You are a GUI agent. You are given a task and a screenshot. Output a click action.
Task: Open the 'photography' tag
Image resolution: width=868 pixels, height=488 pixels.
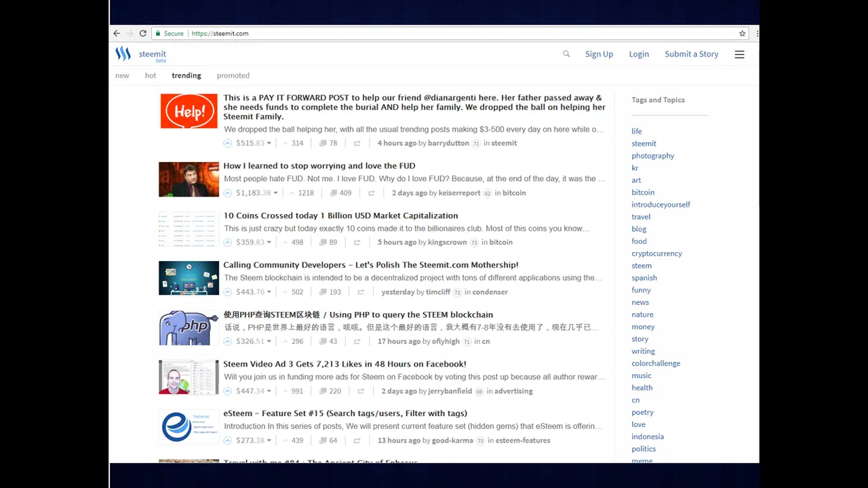pos(653,156)
